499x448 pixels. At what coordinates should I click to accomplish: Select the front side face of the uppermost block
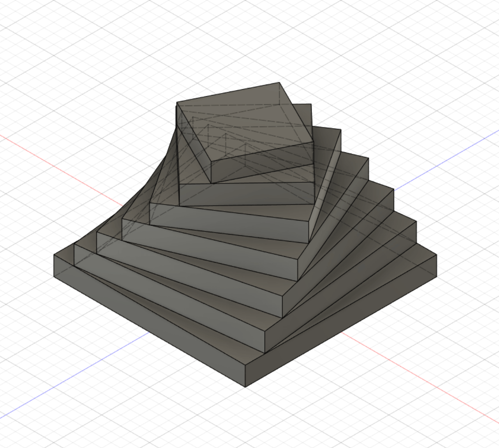coord(262,162)
